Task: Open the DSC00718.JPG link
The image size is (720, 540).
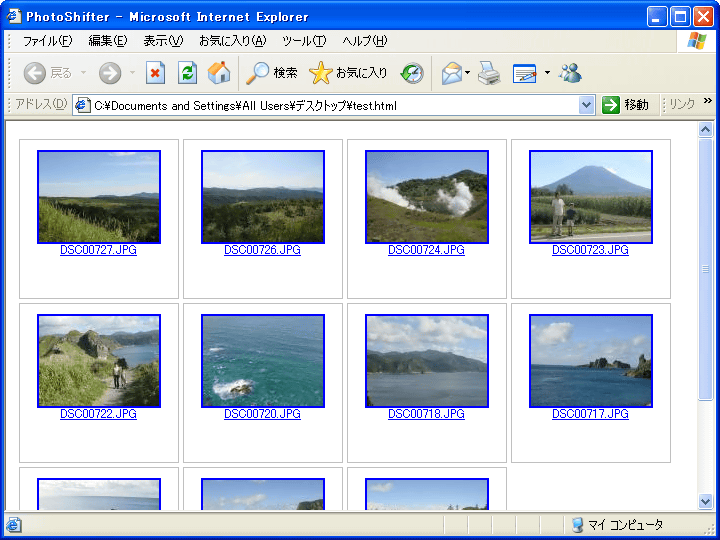Action: (x=426, y=414)
